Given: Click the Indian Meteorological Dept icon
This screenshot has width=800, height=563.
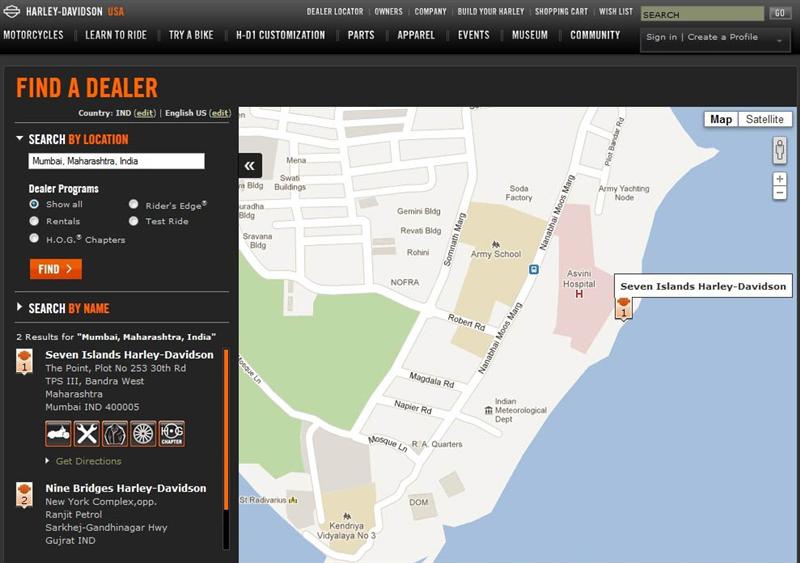Looking at the screenshot, I should pos(488,410).
